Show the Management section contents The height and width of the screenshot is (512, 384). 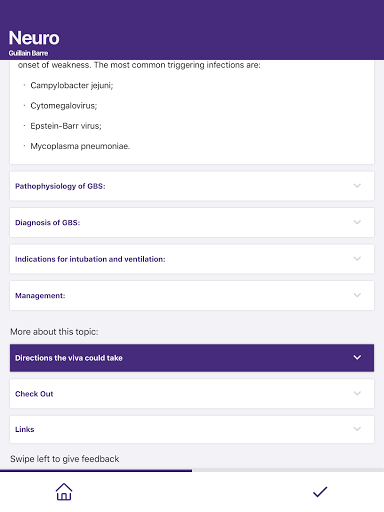coord(192,295)
